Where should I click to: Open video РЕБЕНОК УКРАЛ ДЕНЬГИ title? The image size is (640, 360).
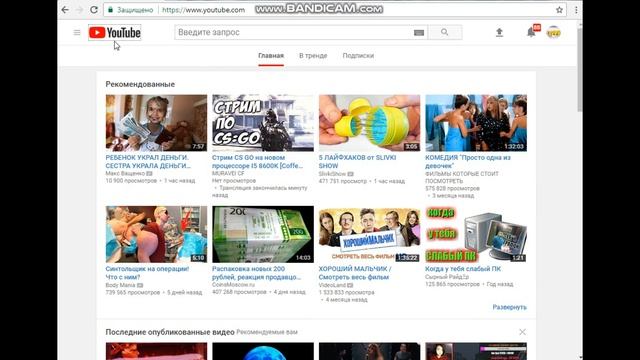[148, 162]
